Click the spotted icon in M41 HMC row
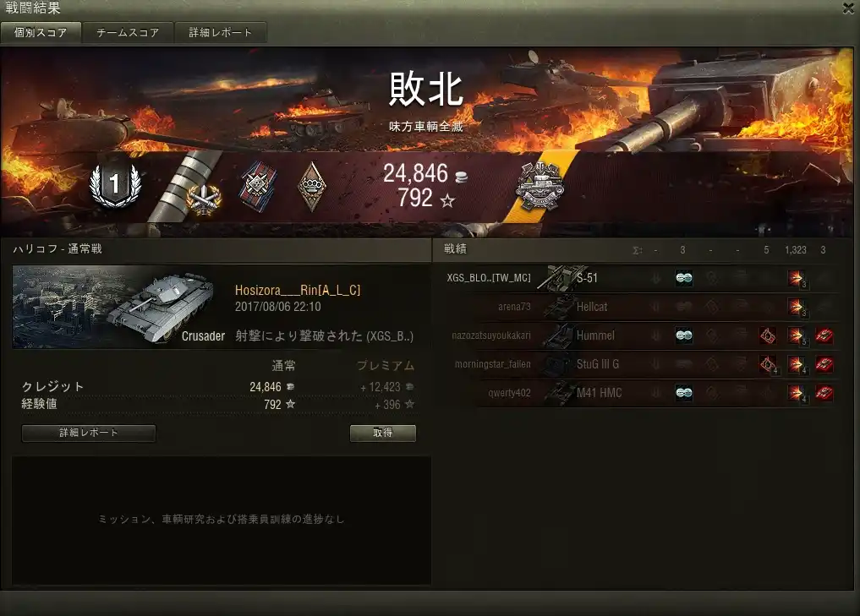This screenshot has height=616, width=860. pos(683,392)
